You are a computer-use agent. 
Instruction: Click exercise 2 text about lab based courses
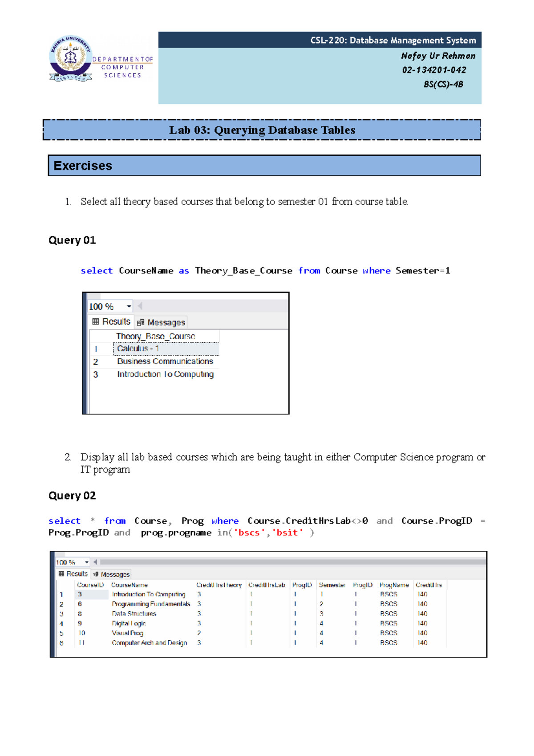click(x=283, y=463)
